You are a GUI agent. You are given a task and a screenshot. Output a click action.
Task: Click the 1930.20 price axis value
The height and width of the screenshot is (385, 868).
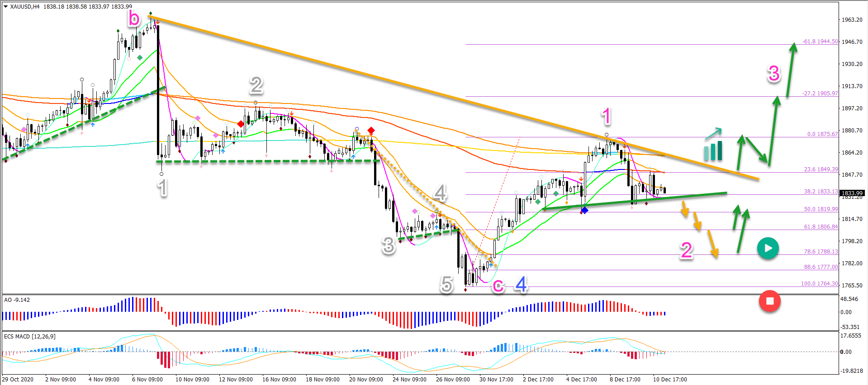852,64
